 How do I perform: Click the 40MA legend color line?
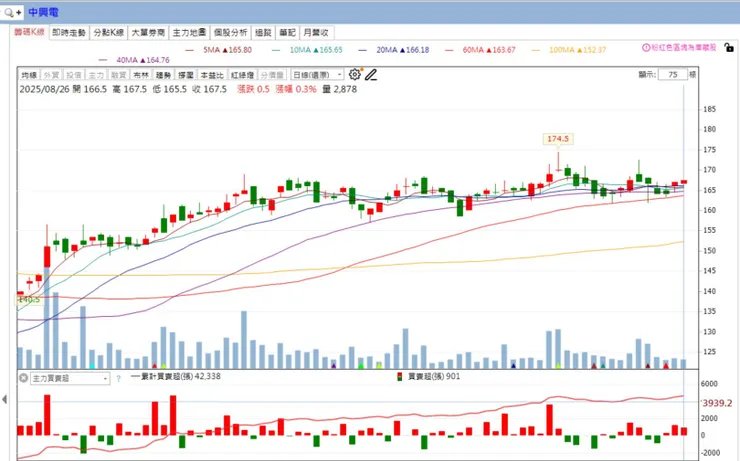pyautogui.click(x=103, y=60)
